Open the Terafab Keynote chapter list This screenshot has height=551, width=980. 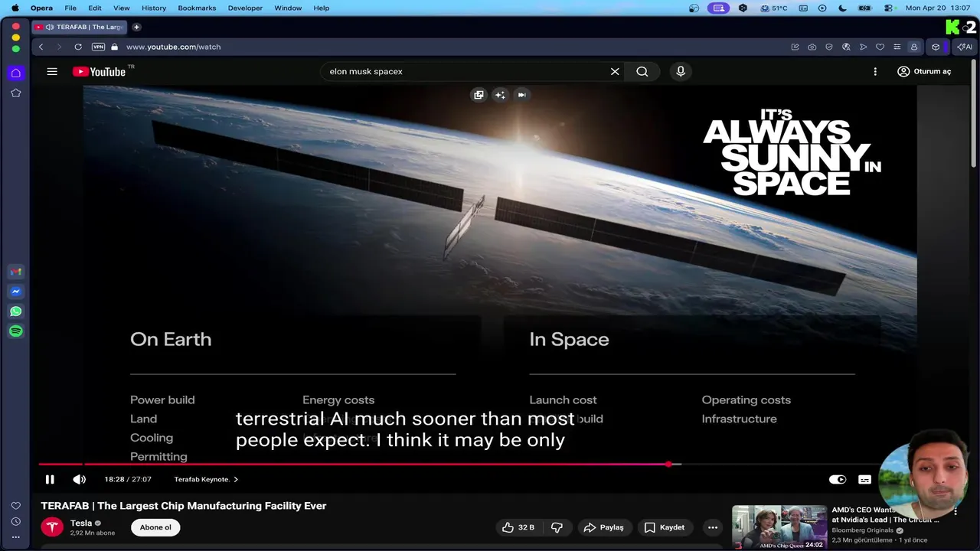click(206, 479)
